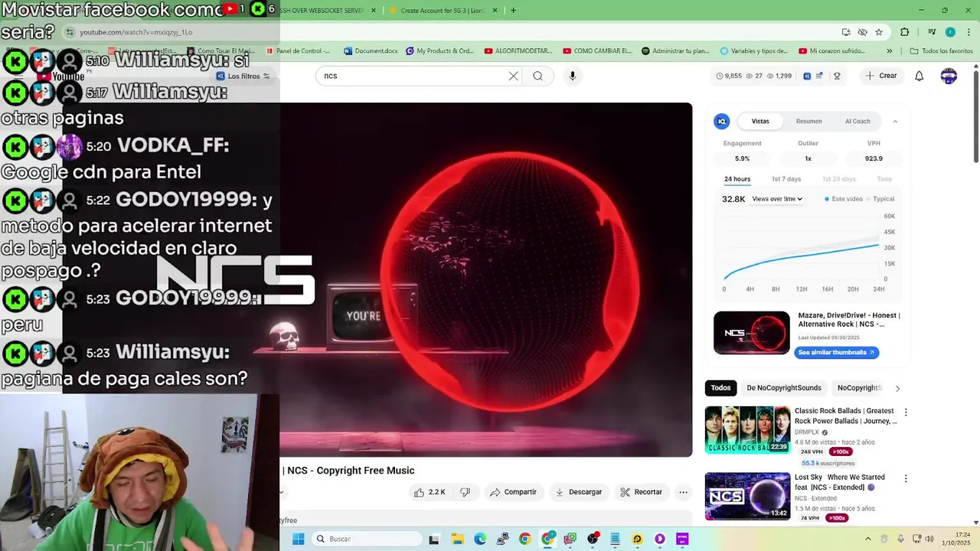
Task: Open options menu for Classic Rock Ballads video
Action: tap(906, 412)
